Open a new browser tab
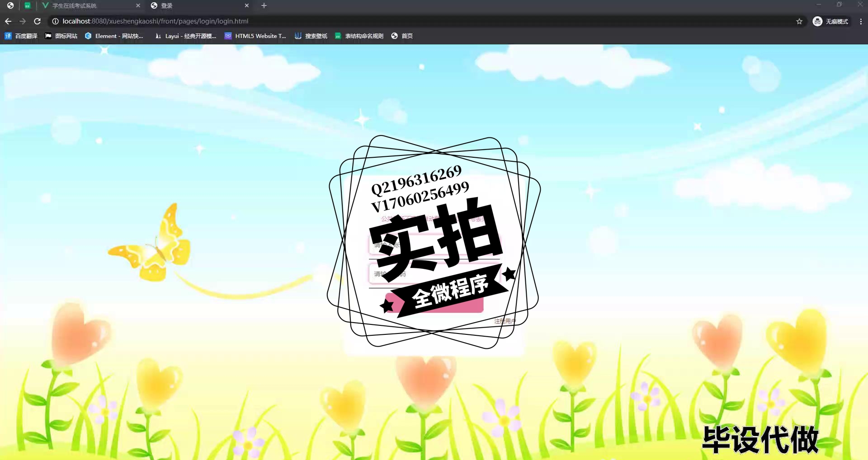The width and height of the screenshot is (868, 460). point(264,5)
